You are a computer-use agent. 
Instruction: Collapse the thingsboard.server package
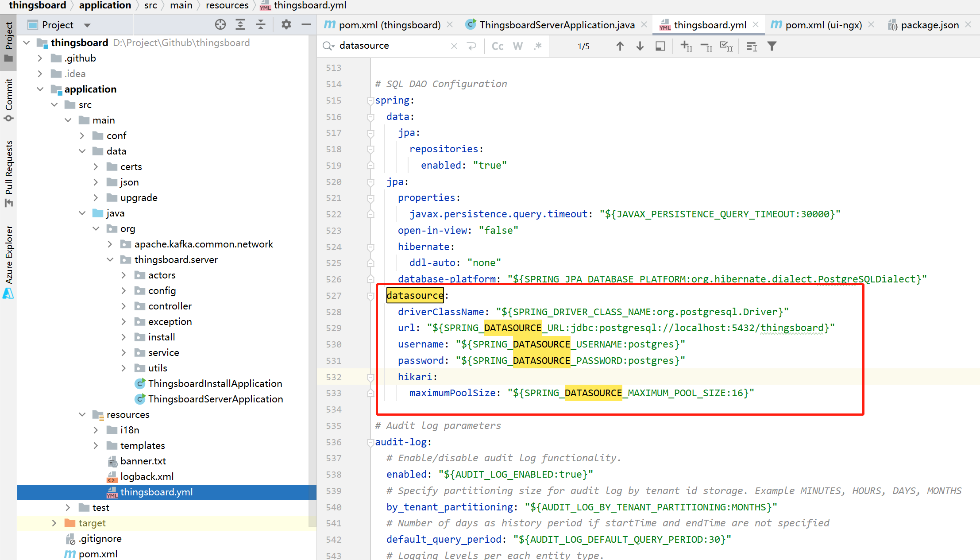click(110, 259)
